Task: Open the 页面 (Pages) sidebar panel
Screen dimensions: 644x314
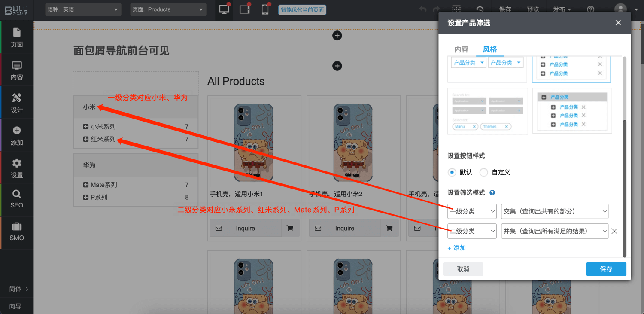Action: (x=17, y=37)
